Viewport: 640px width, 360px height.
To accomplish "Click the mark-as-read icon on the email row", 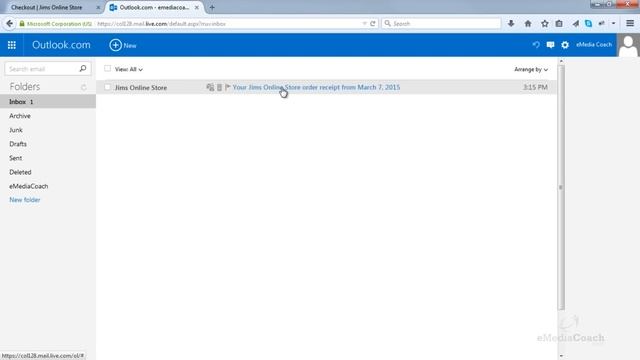I will point(210,87).
